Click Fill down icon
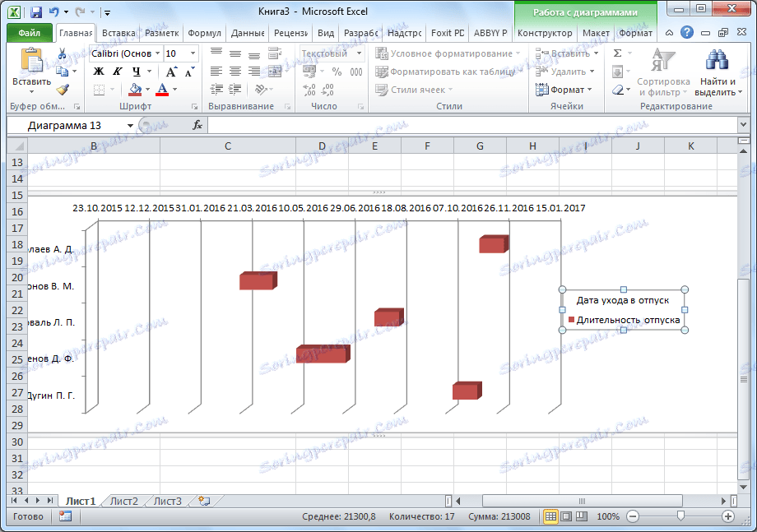Image resolution: width=757 pixels, height=532 pixels. 617,72
